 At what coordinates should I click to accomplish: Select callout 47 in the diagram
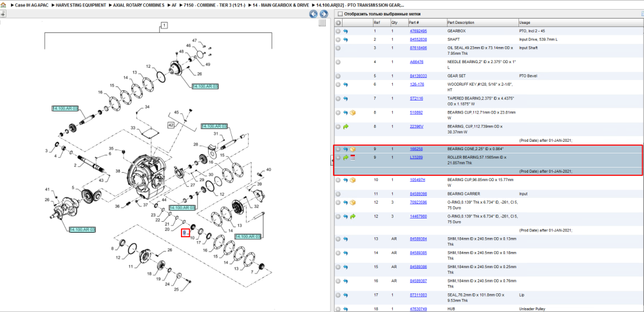point(195,40)
